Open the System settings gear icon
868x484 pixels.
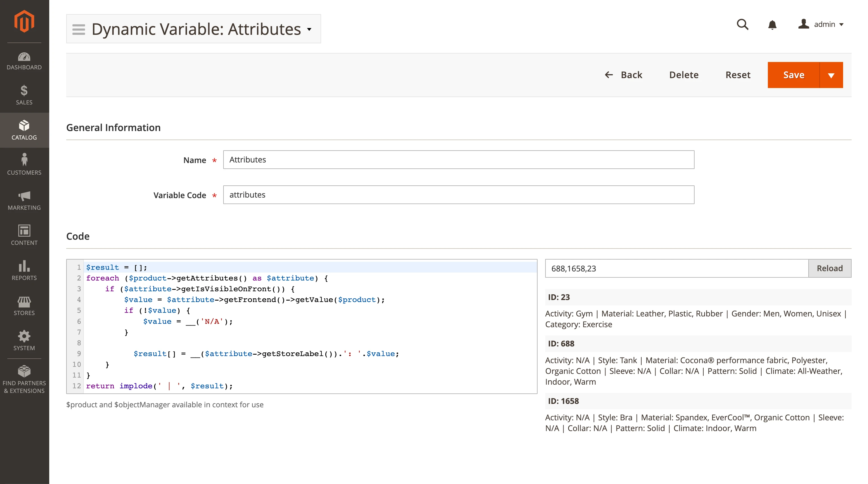pos(24,340)
